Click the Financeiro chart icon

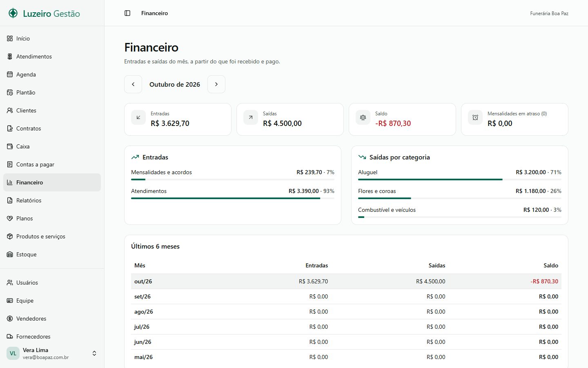point(10,182)
